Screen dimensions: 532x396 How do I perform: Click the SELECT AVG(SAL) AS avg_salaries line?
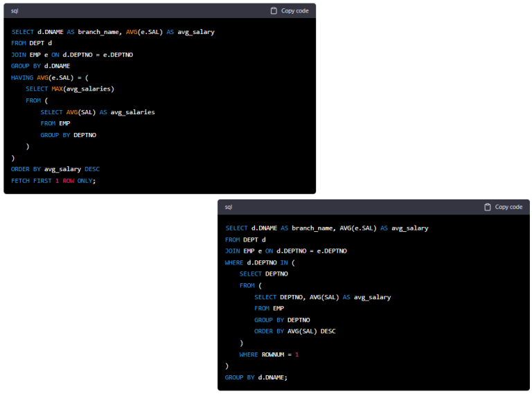click(x=97, y=112)
